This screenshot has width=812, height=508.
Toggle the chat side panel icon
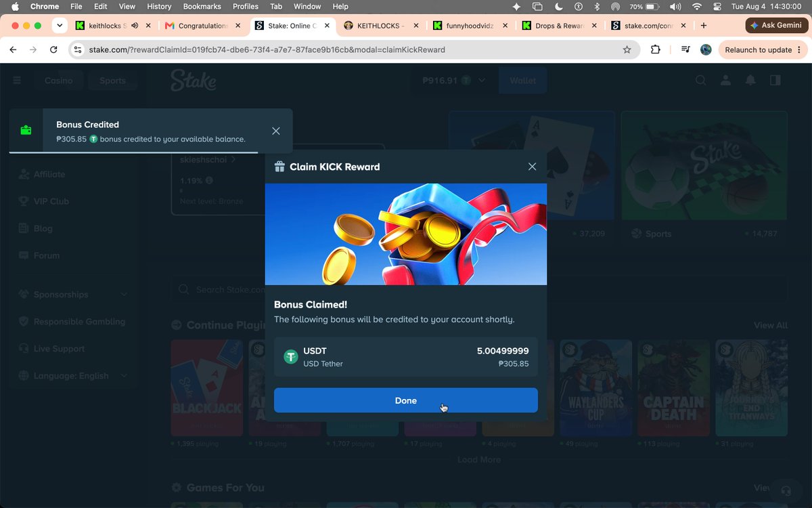[x=775, y=80]
